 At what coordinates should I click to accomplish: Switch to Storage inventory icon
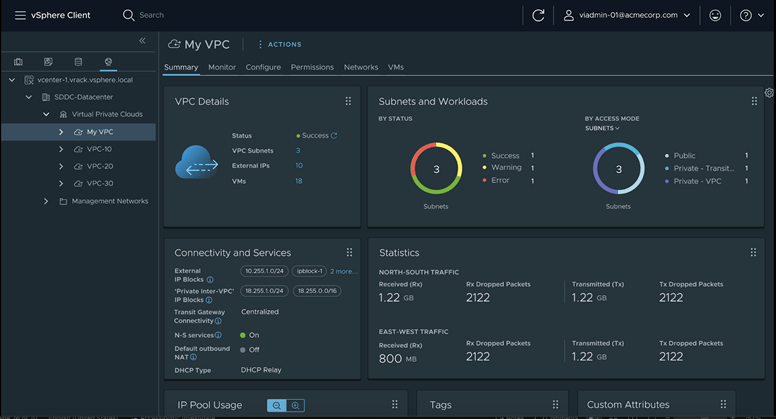[78, 62]
